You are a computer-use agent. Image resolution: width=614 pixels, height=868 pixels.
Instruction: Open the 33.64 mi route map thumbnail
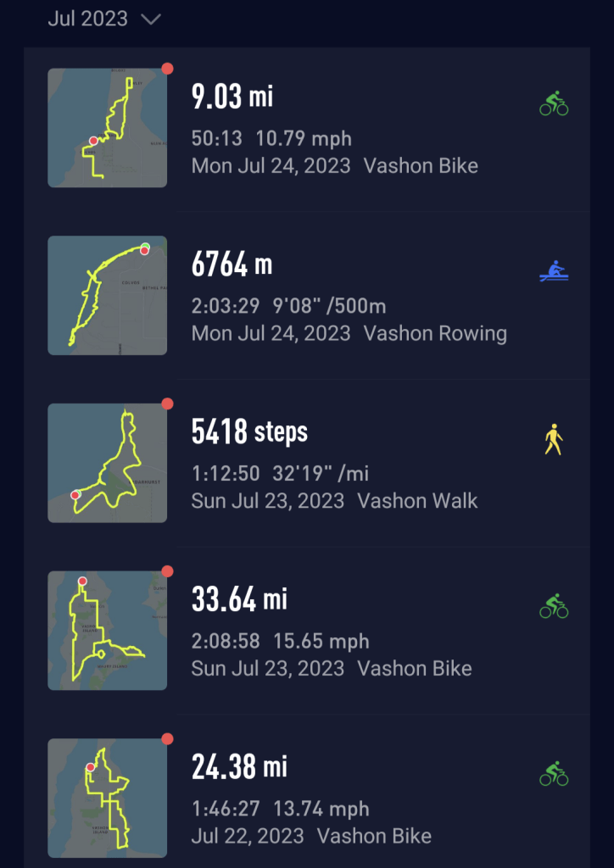[x=107, y=630]
